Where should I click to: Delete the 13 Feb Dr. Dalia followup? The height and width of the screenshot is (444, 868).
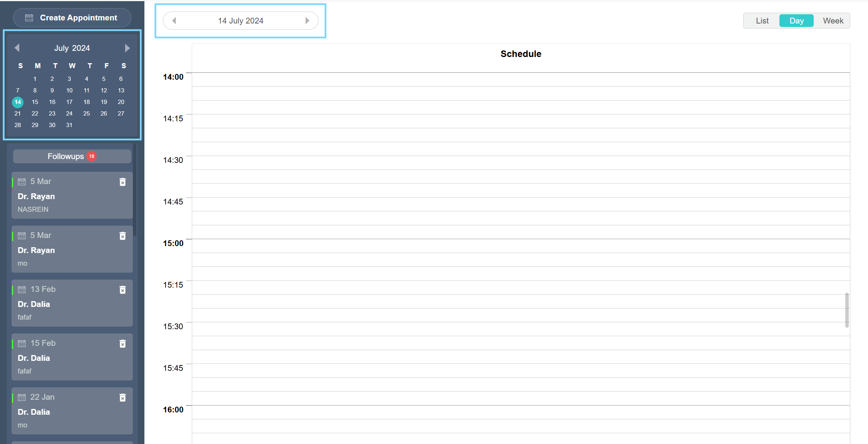(x=122, y=290)
